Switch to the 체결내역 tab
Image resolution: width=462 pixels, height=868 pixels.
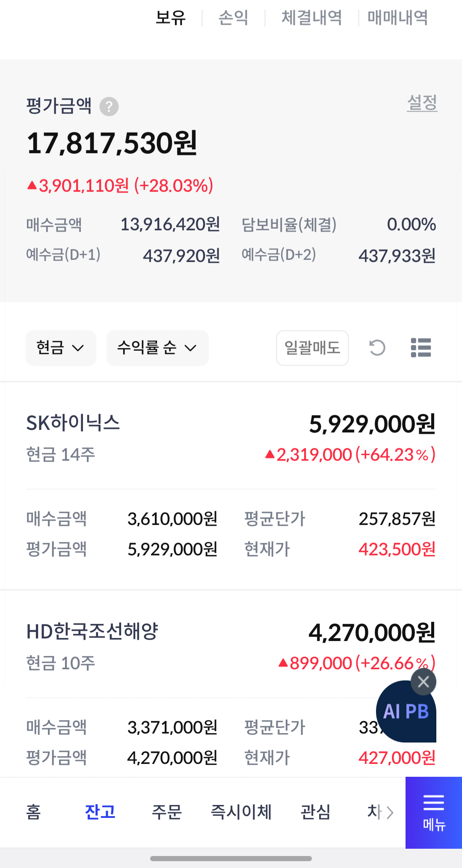pyautogui.click(x=311, y=18)
